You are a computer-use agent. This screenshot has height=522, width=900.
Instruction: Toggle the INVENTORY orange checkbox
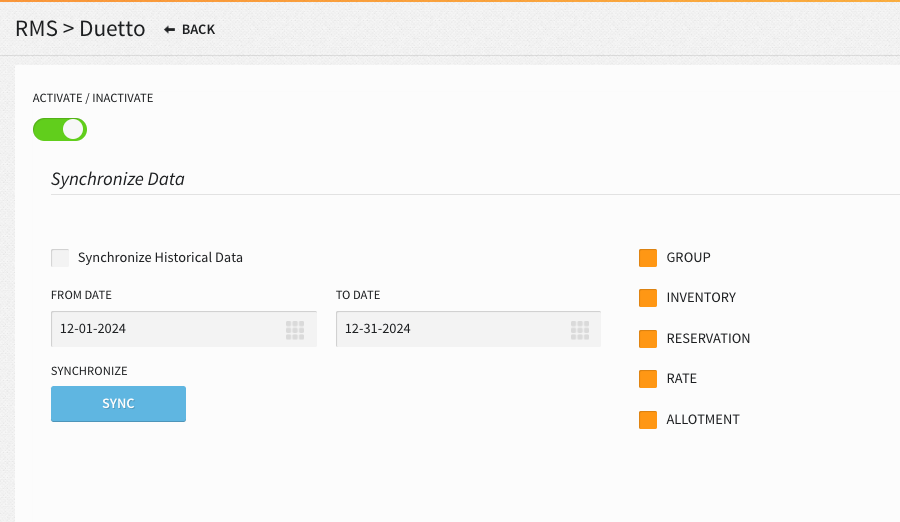click(648, 298)
